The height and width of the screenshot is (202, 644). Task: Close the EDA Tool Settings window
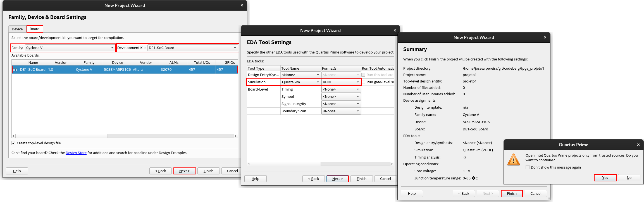tap(395, 30)
